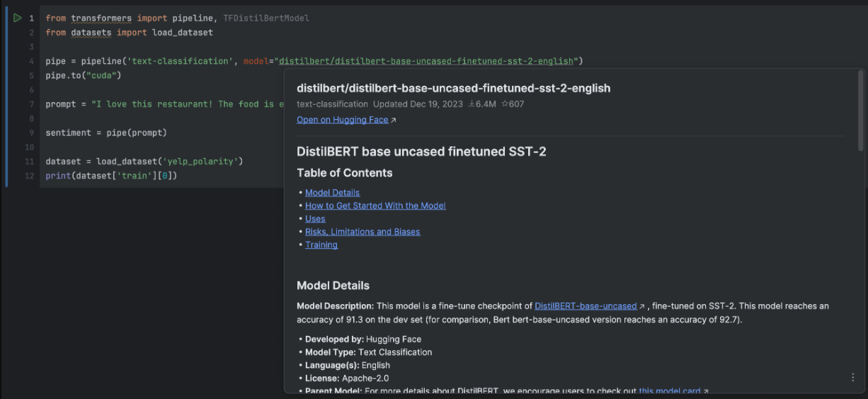
Task: Click the external arrow after 'this model card'
Action: (x=705, y=391)
